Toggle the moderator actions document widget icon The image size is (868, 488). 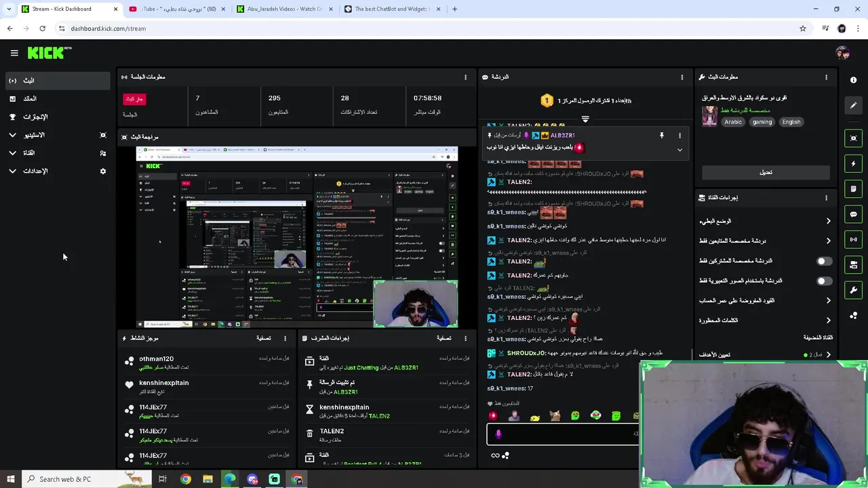coord(853,188)
